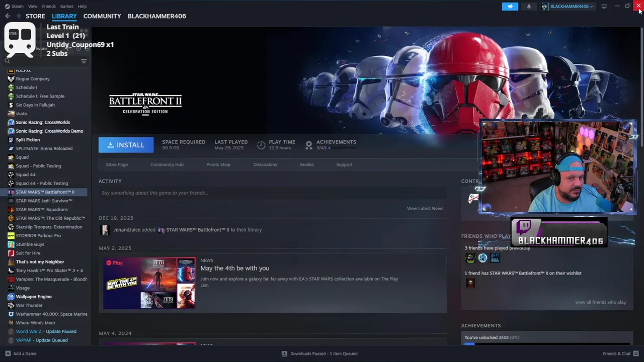Click the back navigation arrow
The width and height of the screenshot is (644, 362).
pos(8,16)
